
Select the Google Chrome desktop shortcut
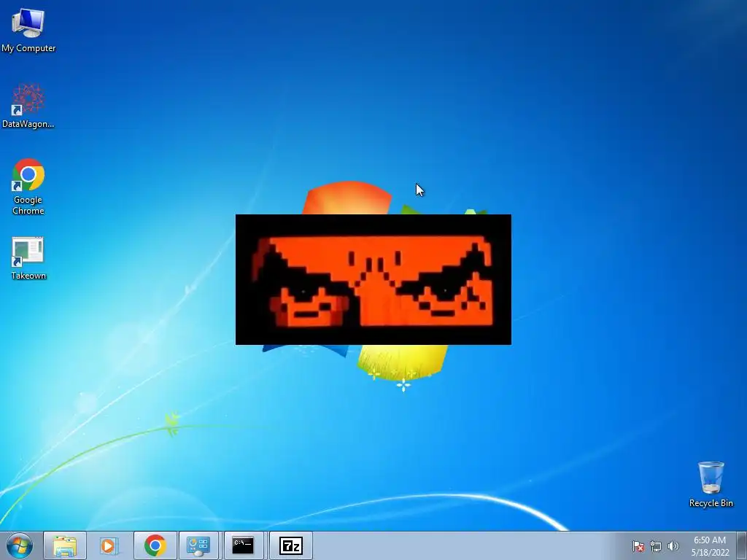coord(28,186)
